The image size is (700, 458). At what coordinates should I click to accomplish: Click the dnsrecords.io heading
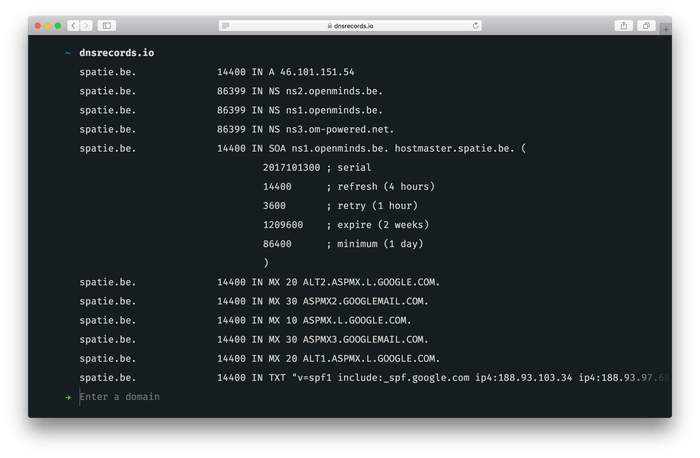(117, 53)
